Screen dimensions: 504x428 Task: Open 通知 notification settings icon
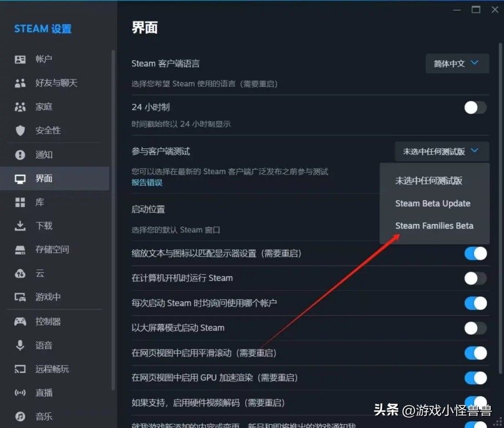pyautogui.click(x=19, y=155)
